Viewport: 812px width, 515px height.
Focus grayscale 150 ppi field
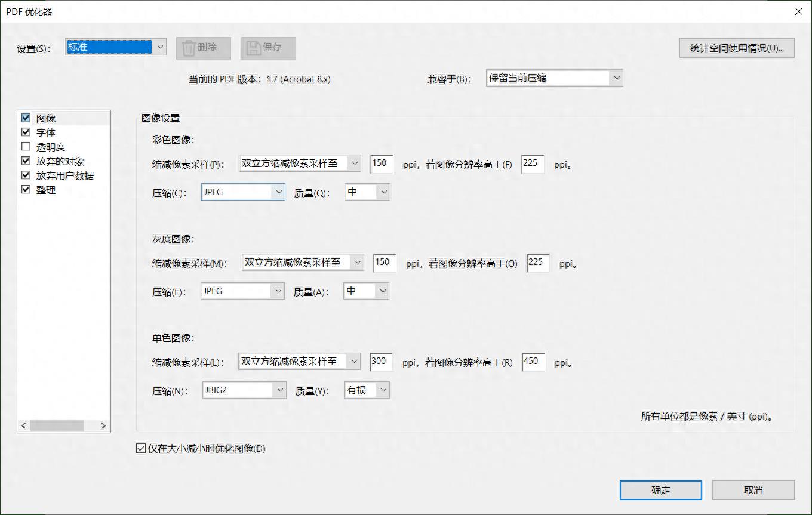pos(385,263)
